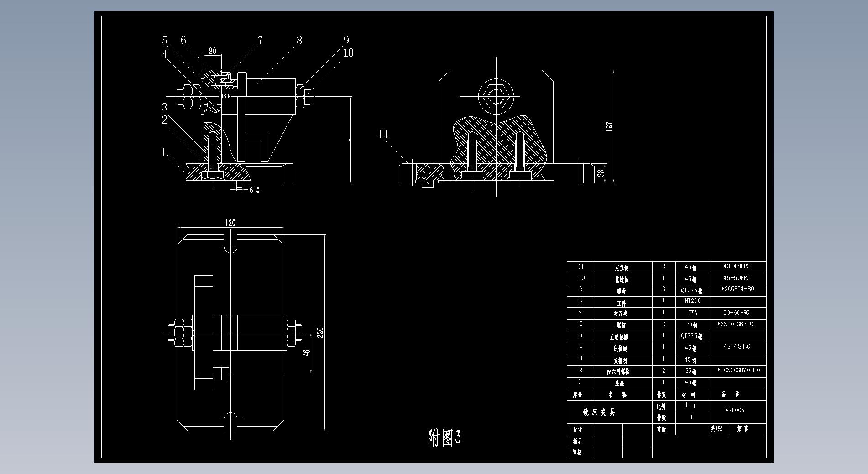868x474 pixels.
Task: Click drawing number '831005' in title block
Action: coord(734,410)
